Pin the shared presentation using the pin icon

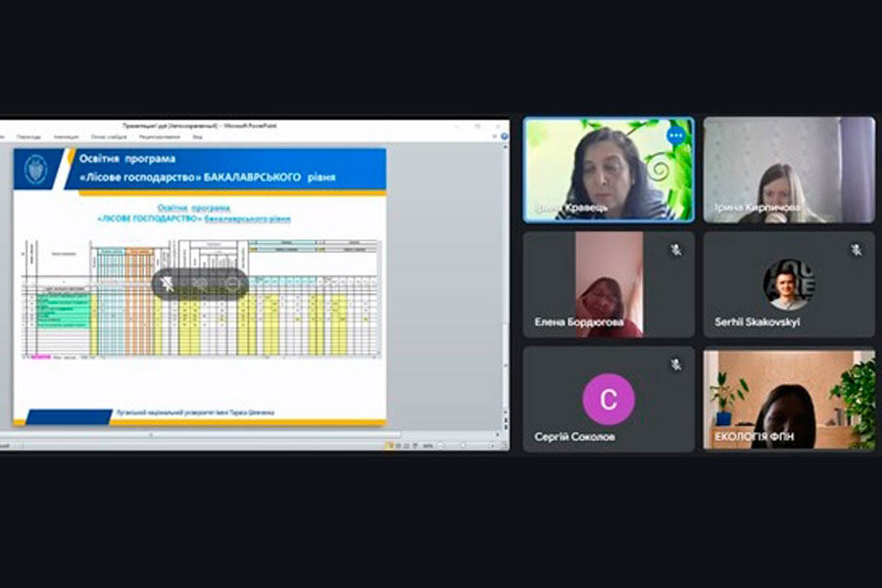tap(167, 284)
